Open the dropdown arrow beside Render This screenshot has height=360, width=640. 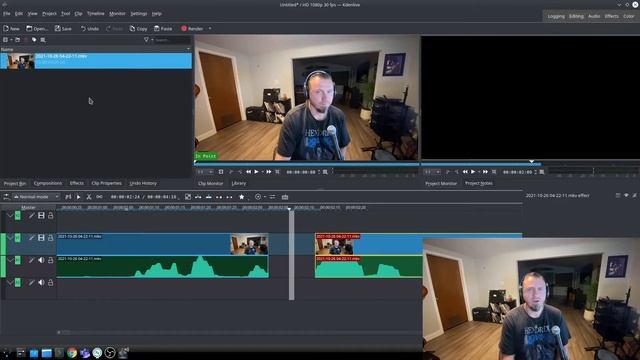[210, 29]
